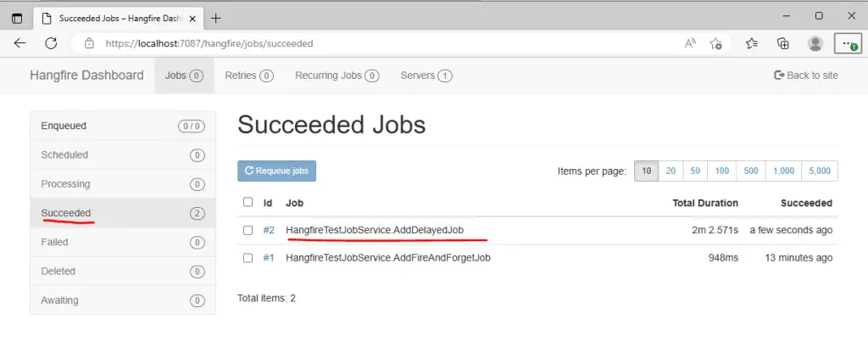
Task: Close the Succeeded Jobs browser tab
Action: coord(192,19)
